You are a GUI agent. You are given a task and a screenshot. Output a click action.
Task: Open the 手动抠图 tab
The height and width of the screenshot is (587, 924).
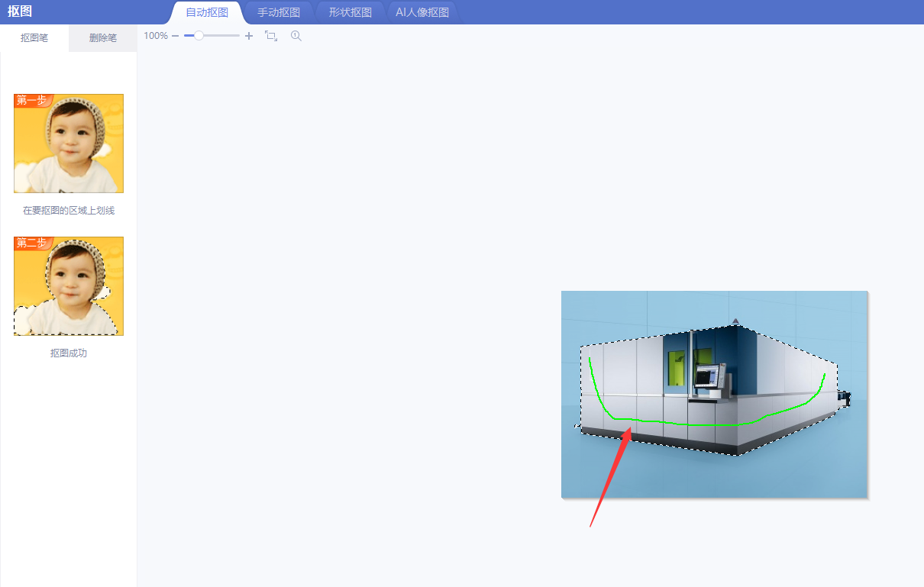click(x=279, y=12)
